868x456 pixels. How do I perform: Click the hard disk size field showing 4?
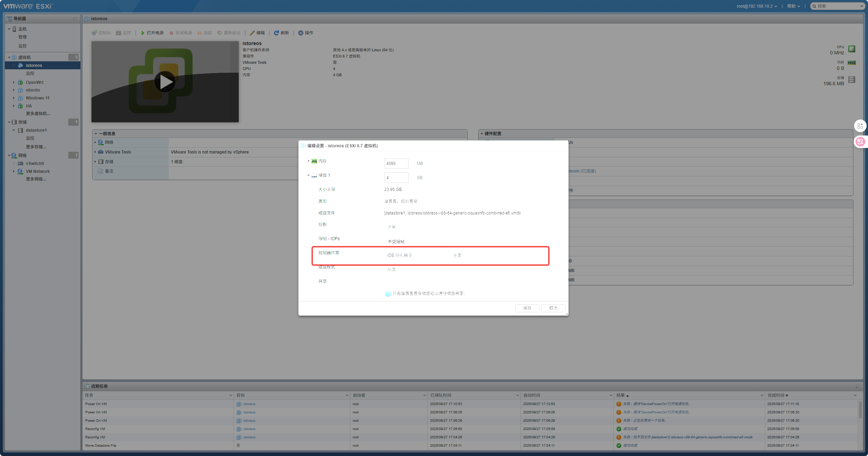396,178
